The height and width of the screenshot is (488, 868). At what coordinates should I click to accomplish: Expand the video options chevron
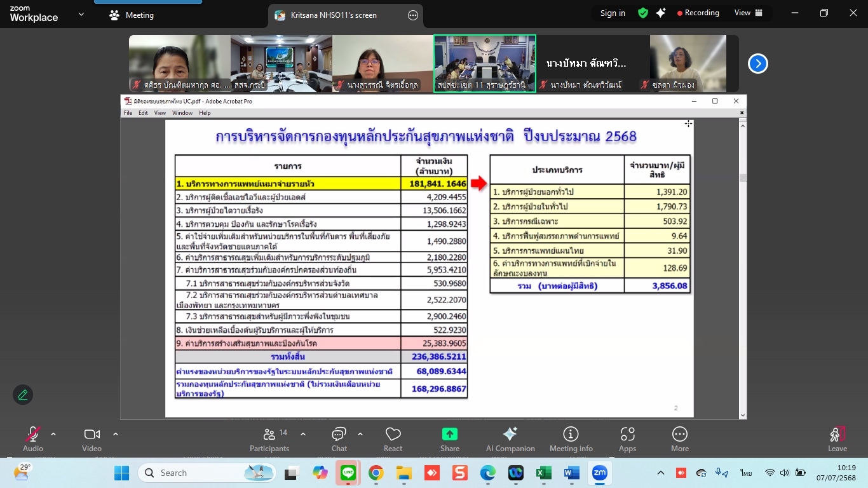[x=116, y=435]
